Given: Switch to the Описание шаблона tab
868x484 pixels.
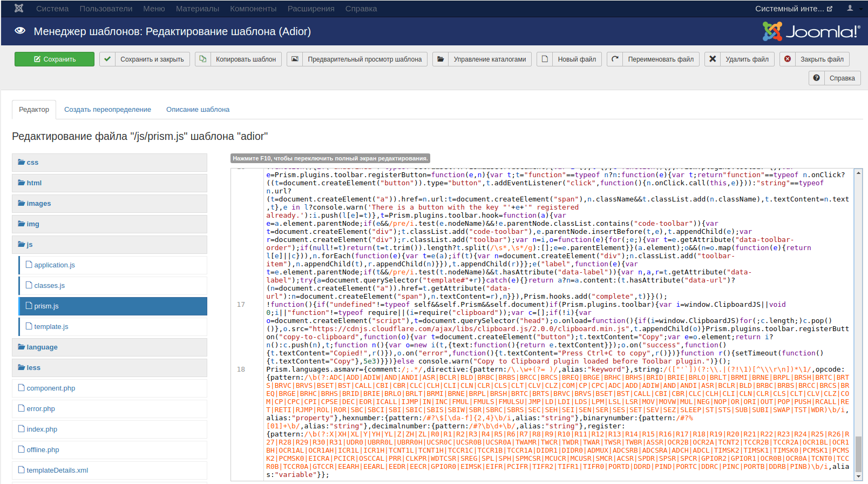Looking at the screenshot, I should [198, 110].
